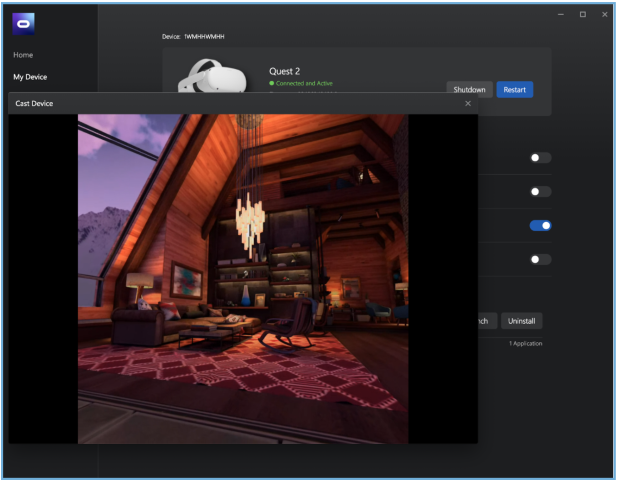The image size is (618, 480).
Task: Minimize the Oculus Developer Hub window
Action: (560, 14)
